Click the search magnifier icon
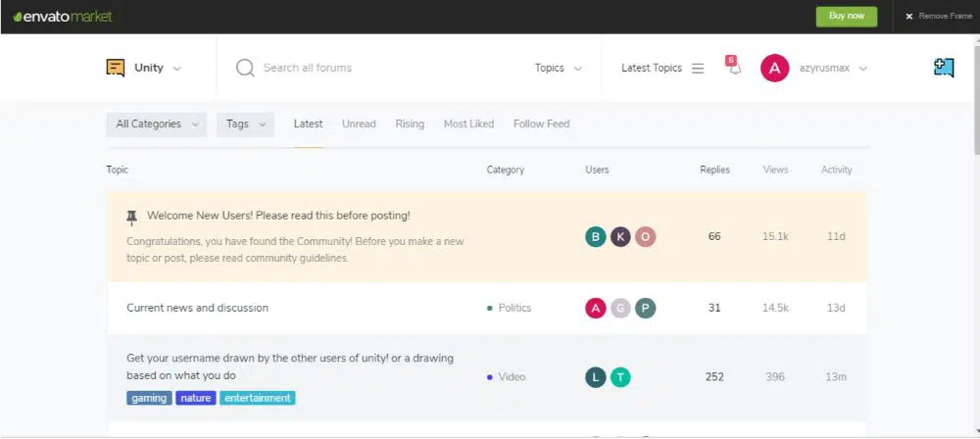Viewport: 980px width, 439px height. tap(245, 68)
